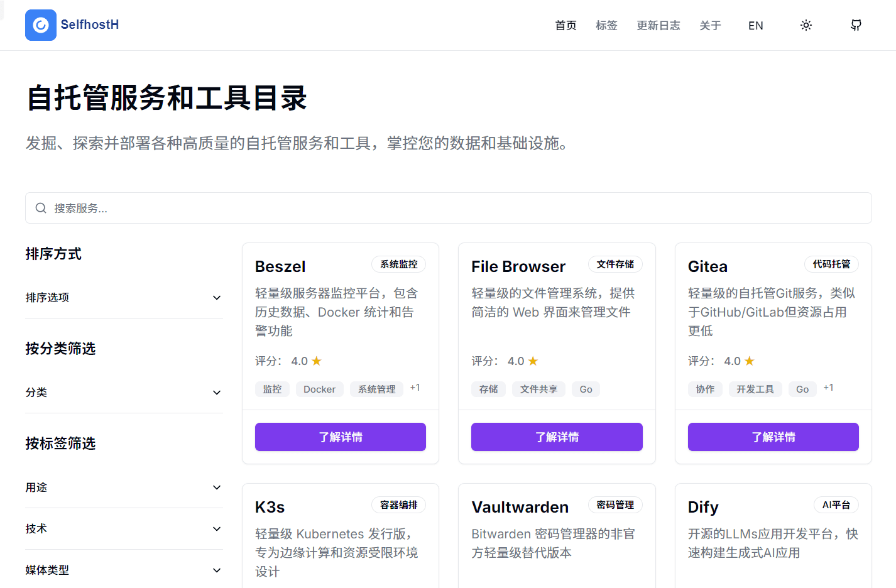Click the SelfhostH logo icon
Image resolution: width=896 pixels, height=588 pixels.
tap(41, 25)
